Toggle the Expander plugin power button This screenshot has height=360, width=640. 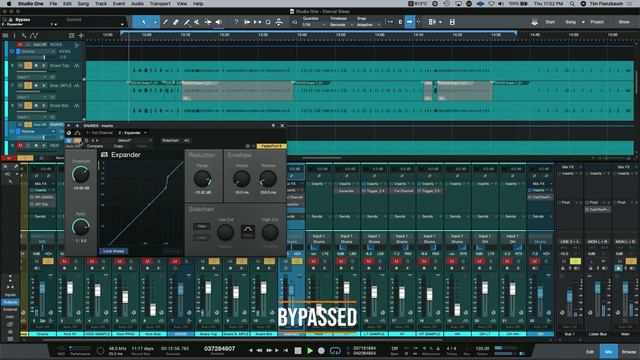pos(69,140)
